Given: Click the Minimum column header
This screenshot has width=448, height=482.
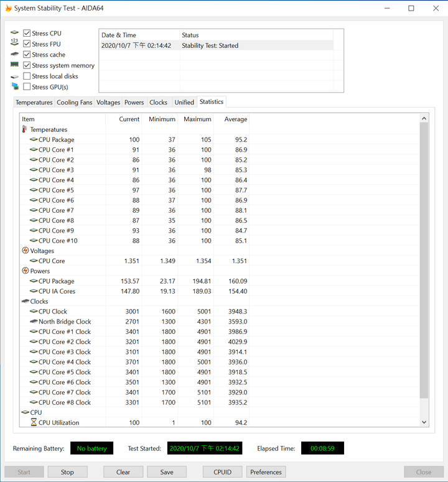Looking at the screenshot, I should coord(159,119).
